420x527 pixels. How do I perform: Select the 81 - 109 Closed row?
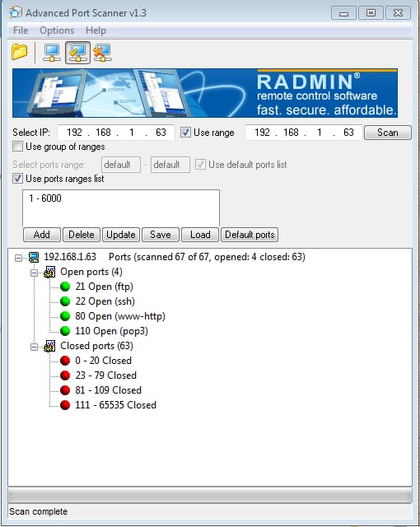point(108,390)
